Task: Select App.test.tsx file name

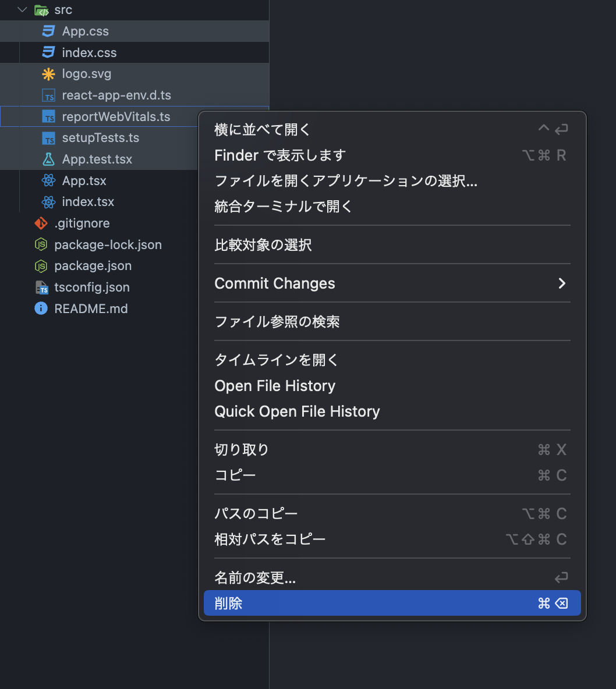Action: point(97,159)
